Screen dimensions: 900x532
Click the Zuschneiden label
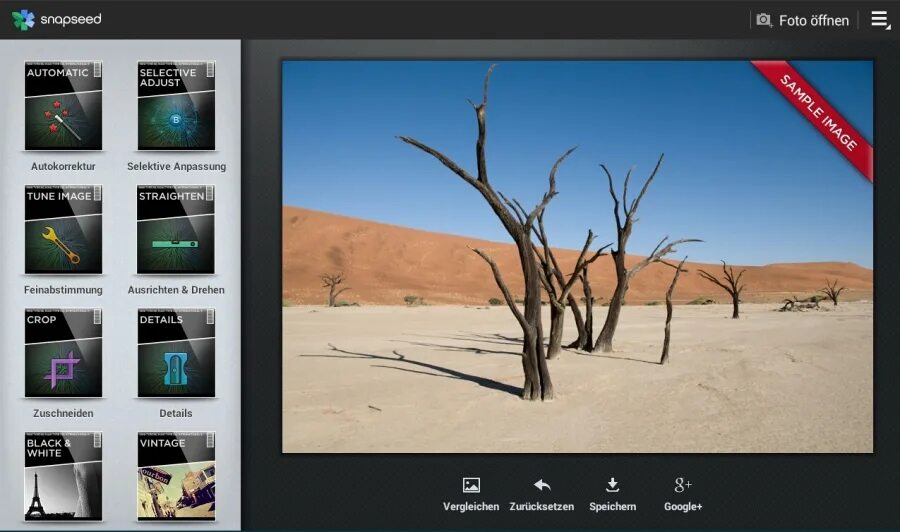(63, 413)
